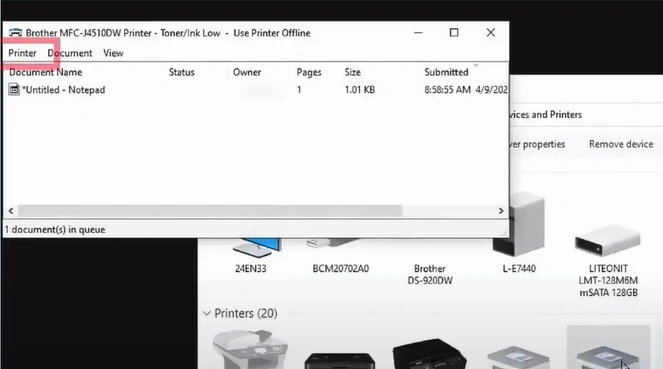Click the 1.01 KB size value
Screen dimensions: 663x369
360,90
